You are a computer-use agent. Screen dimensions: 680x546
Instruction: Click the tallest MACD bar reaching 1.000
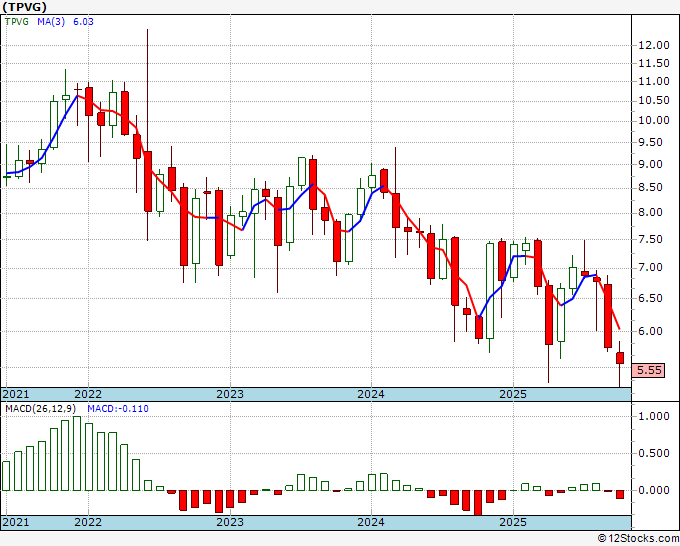tap(77, 454)
